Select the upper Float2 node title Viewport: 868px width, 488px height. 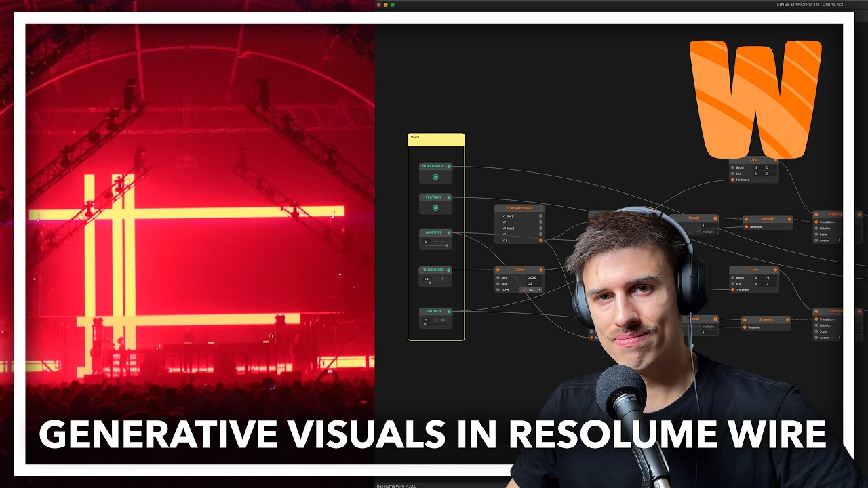[694, 218]
